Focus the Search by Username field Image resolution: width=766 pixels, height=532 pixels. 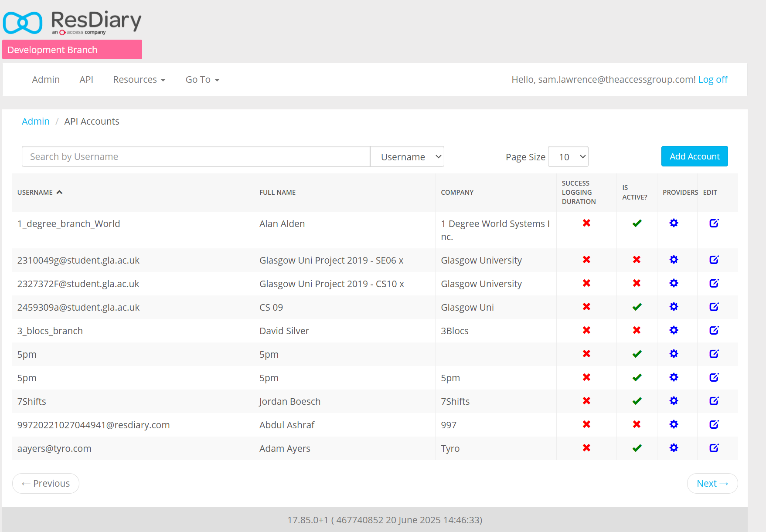(x=196, y=156)
